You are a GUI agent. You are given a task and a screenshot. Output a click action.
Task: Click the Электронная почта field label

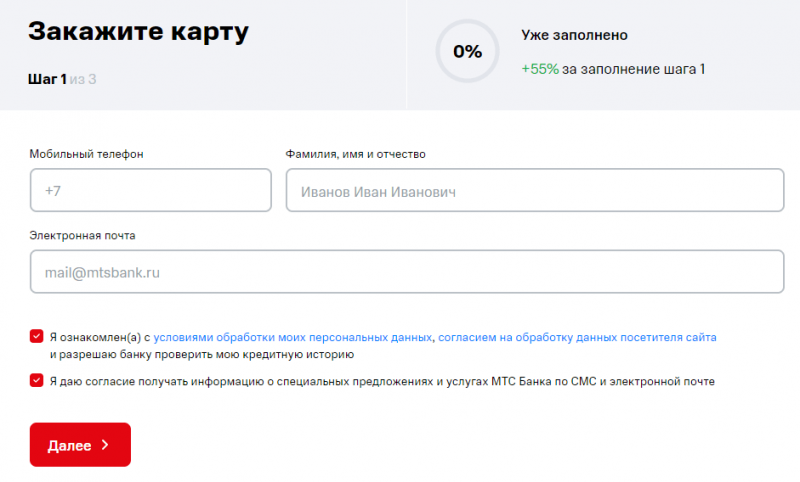[x=83, y=235]
